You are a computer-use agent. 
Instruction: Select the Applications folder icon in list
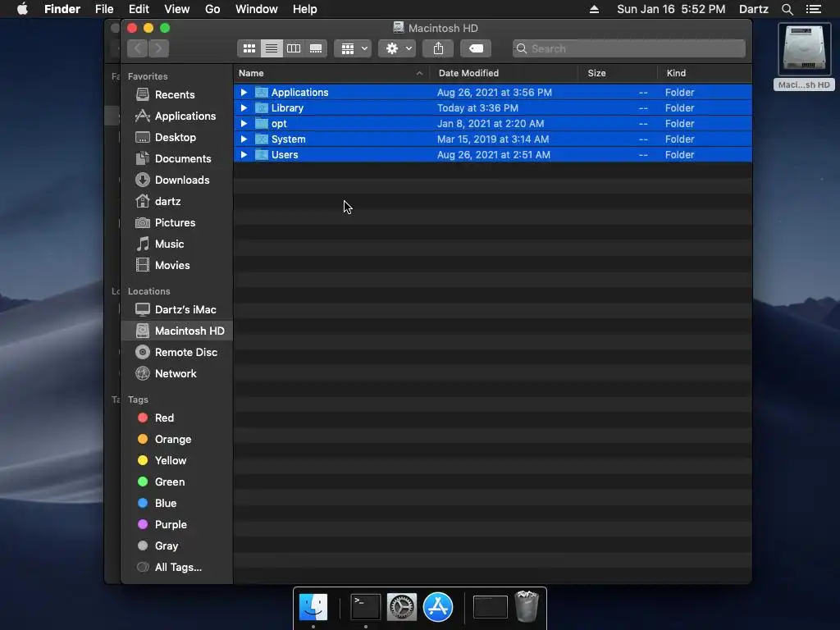tap(262, 92)
